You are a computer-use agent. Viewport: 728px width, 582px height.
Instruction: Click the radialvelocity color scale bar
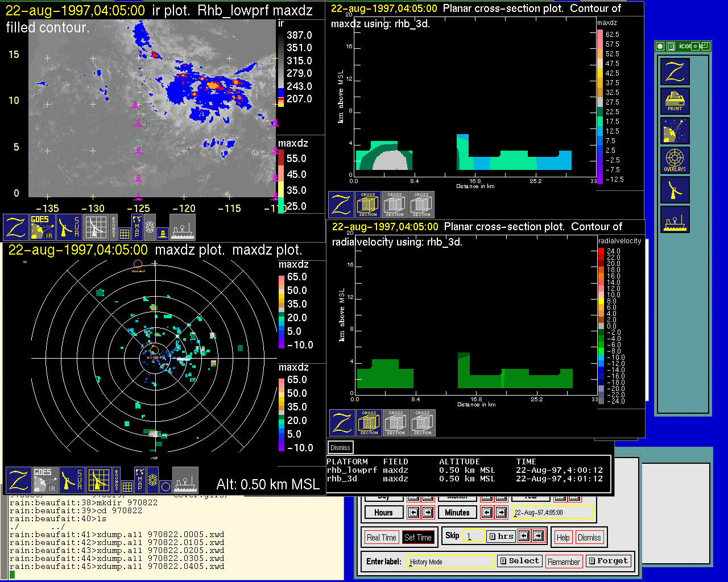click(x=601, y=325)
